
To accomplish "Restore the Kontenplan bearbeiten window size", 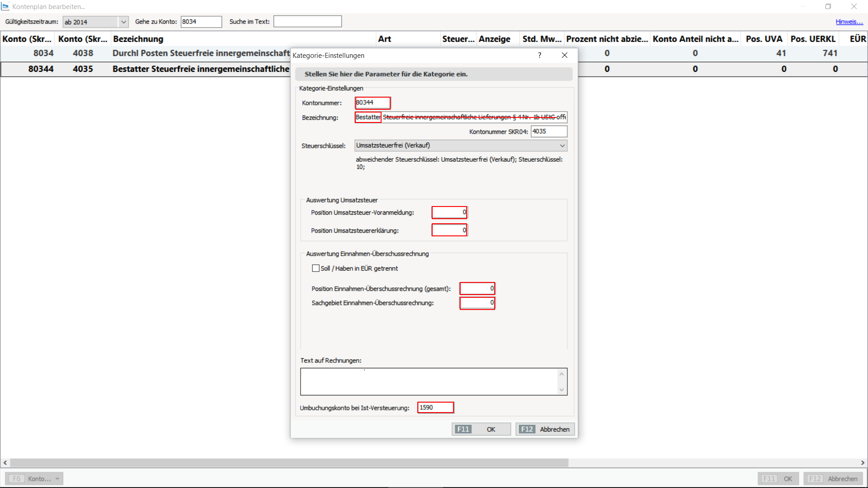I will click(x=828, y=6).
